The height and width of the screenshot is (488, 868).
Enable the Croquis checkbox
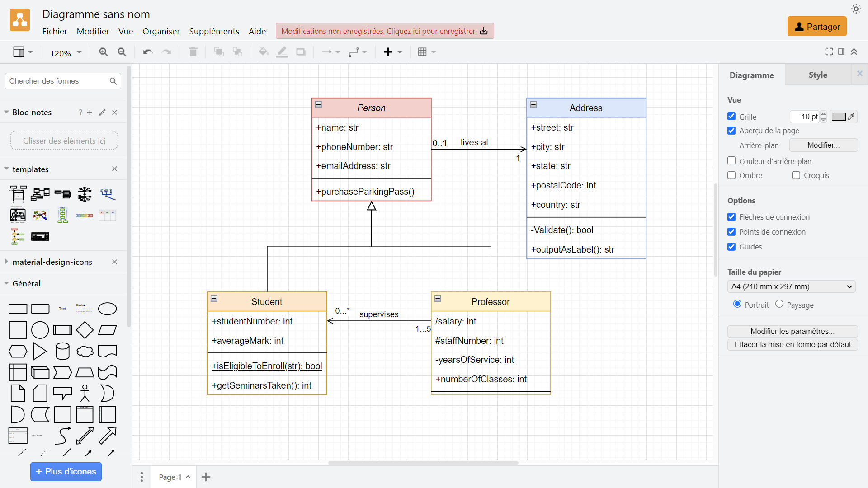coord(796,175)
